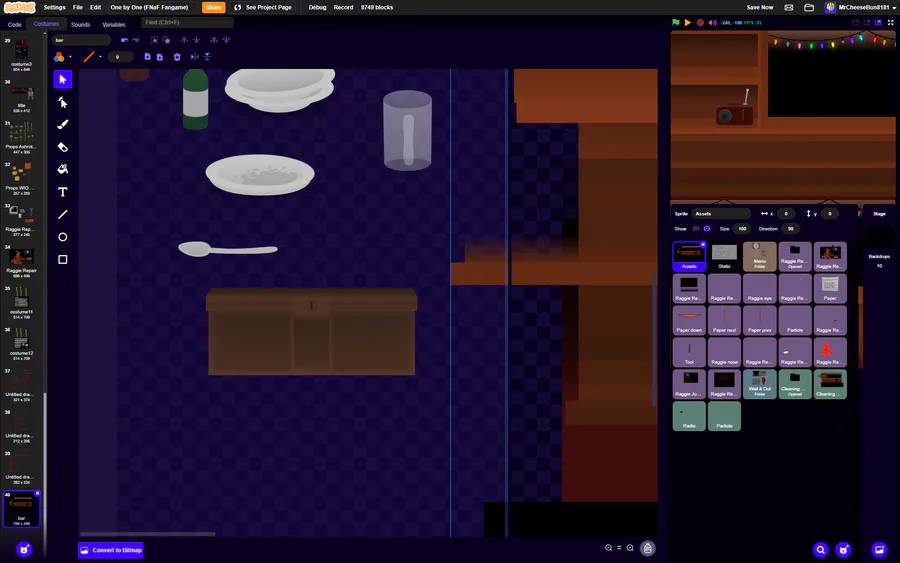Click the Find (Ctrl+F) search field
Viewport: 900px width, 563px height.
point(187,22)
